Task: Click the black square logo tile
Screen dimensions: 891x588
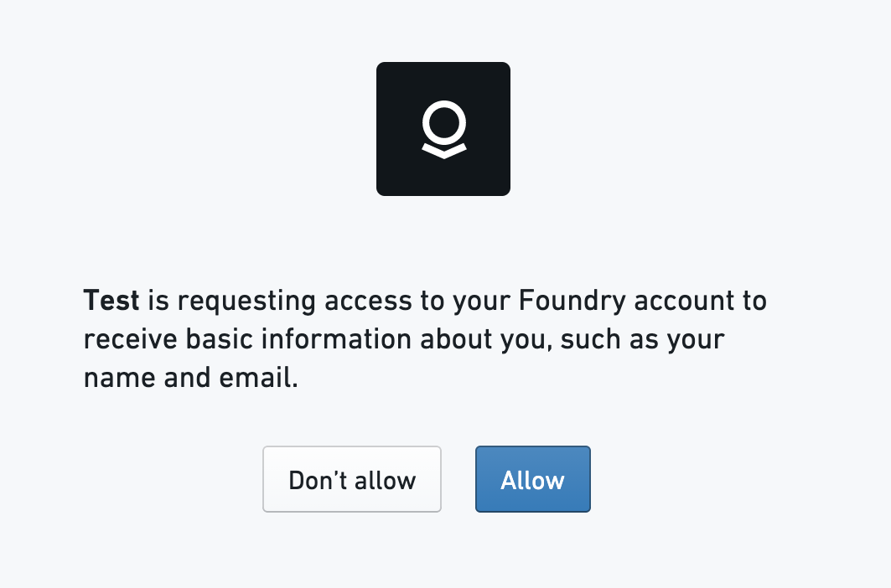Action: pos(443,129)
